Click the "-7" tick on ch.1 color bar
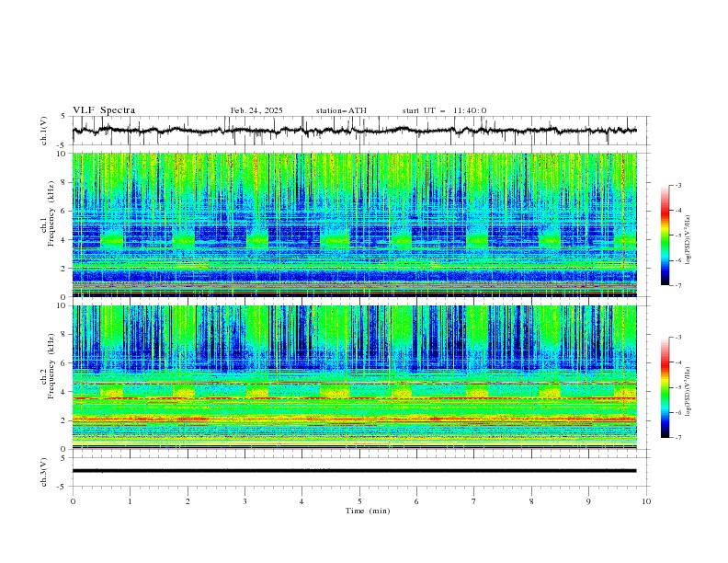The height and width of the screenshot is (563, 728). pyautogui.click(x=678, y=285)
